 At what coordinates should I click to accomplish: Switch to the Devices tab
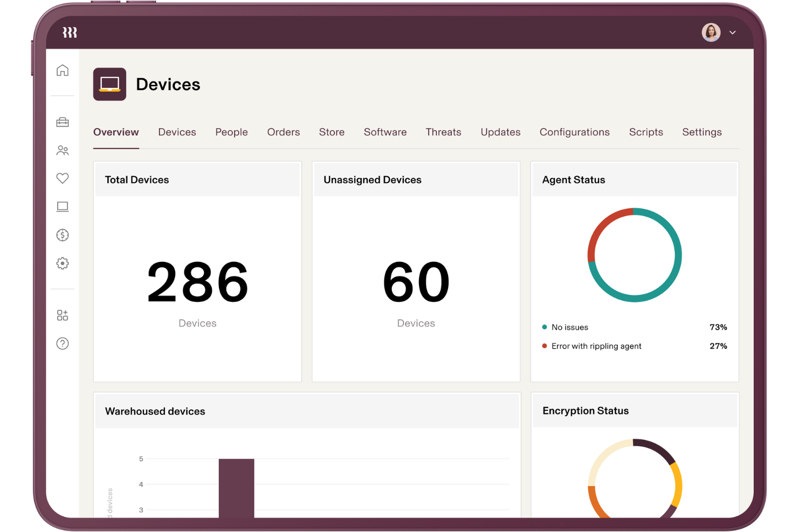click(177, 132)
